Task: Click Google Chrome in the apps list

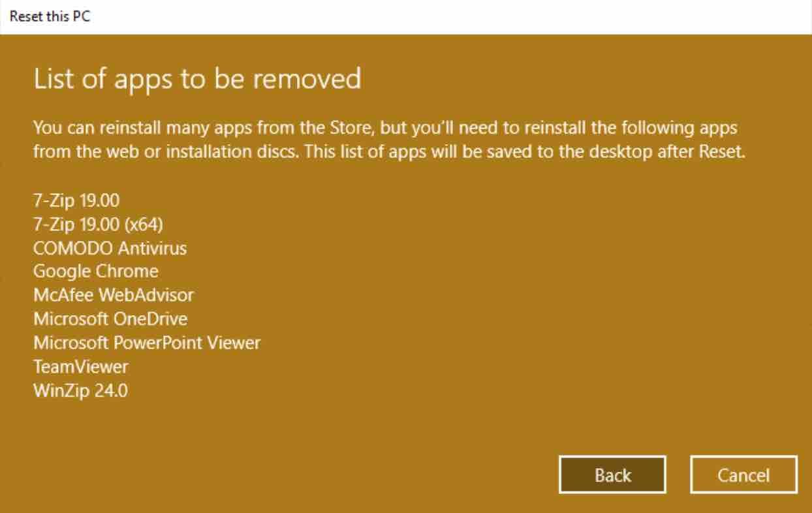Action: pos(95,272)
